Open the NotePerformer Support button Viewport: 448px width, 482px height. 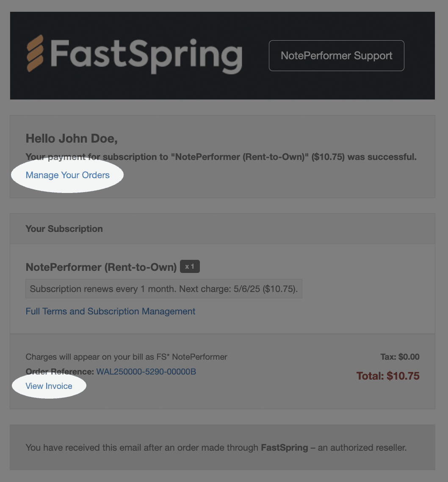coord(336,55)
